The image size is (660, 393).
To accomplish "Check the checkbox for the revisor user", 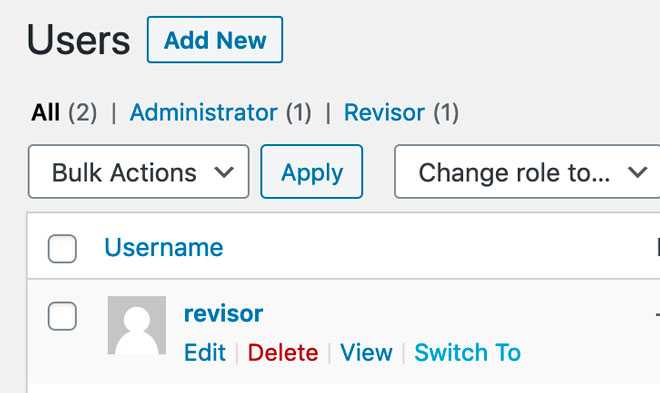I will tap(62, 316).
